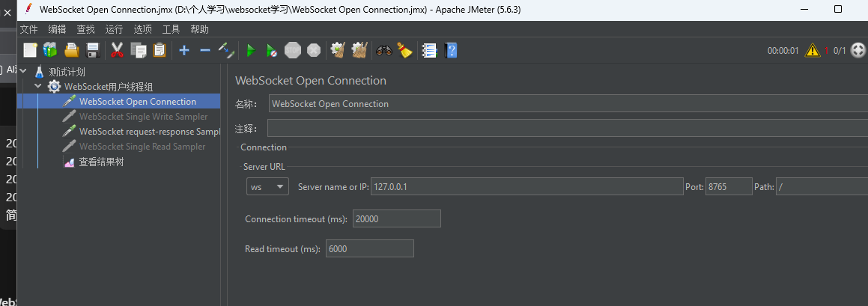
Task: Open the 运行 menu
Action: pyautogui.click(x=114, y=29)
